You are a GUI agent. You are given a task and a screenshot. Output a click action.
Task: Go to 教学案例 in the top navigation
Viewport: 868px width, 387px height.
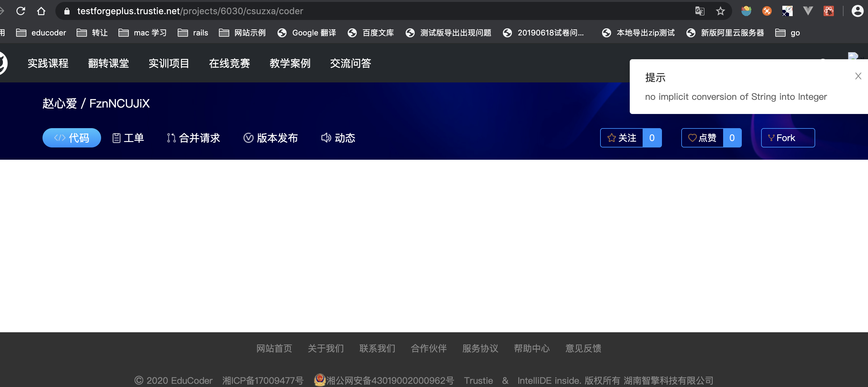tap(290, 63)
